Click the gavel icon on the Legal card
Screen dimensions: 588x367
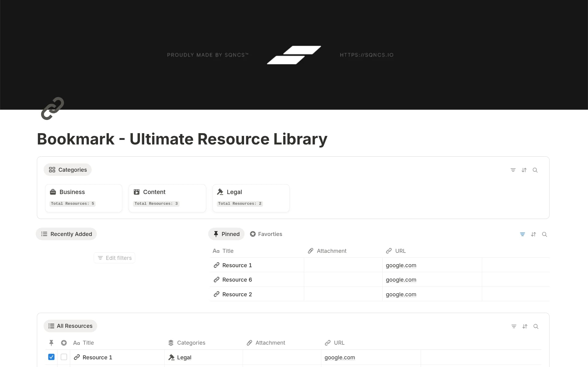[221, 192]
